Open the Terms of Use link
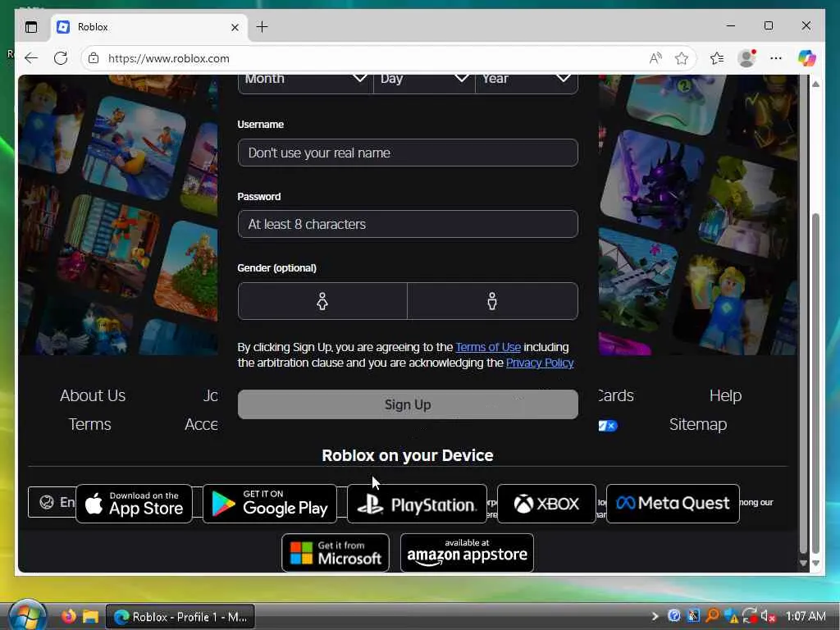 [x=488, y=347]
